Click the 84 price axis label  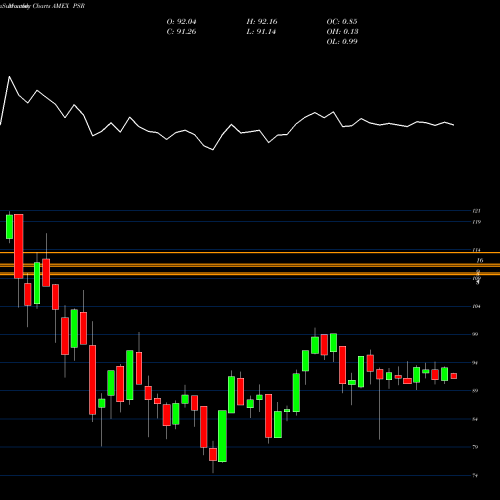pos(476,419)
